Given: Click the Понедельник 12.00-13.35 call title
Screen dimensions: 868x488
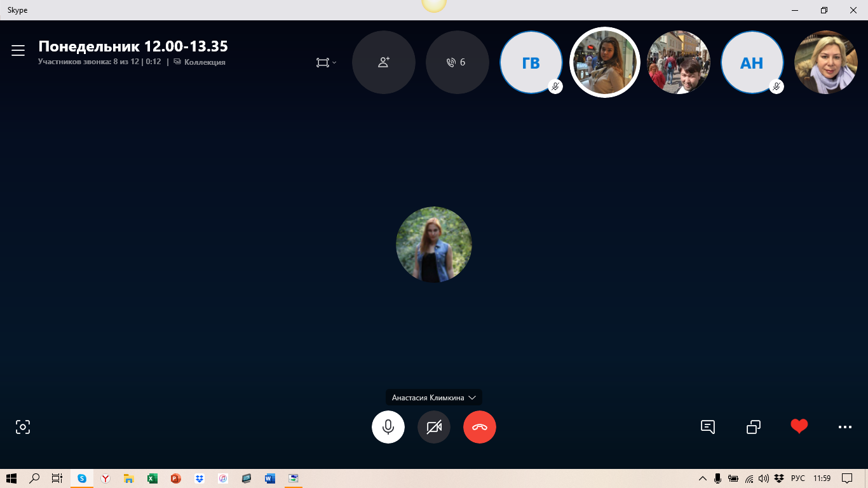Looking at the screenshot, I should click(x=133, y=46).
